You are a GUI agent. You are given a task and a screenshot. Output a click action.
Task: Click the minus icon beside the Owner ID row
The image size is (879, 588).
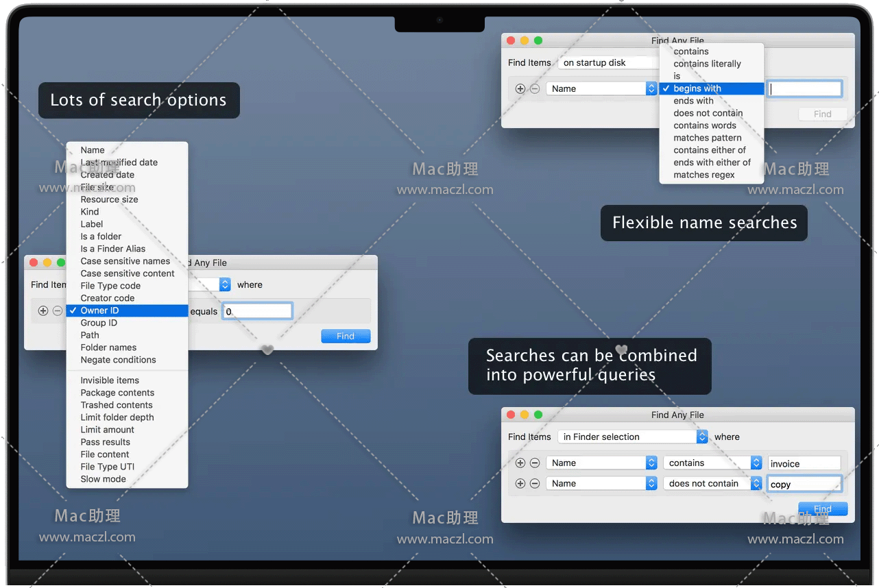click(x=58, y=311)
